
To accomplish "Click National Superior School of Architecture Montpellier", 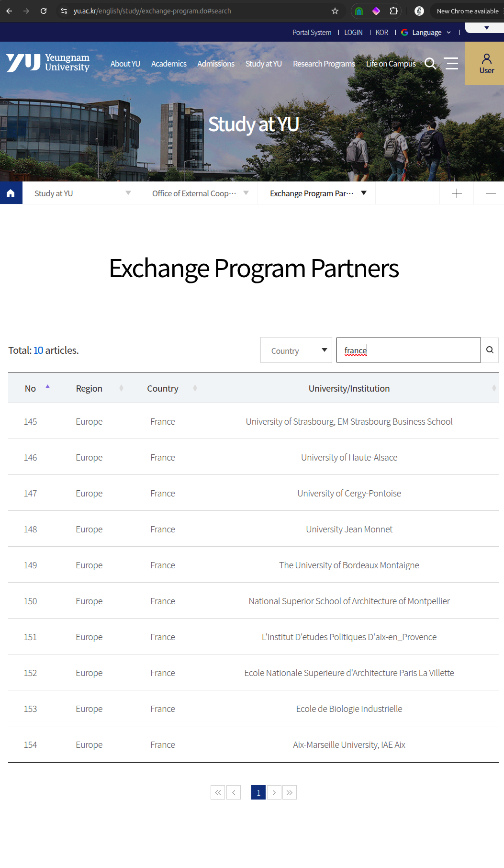I will (x=349, y=601).
